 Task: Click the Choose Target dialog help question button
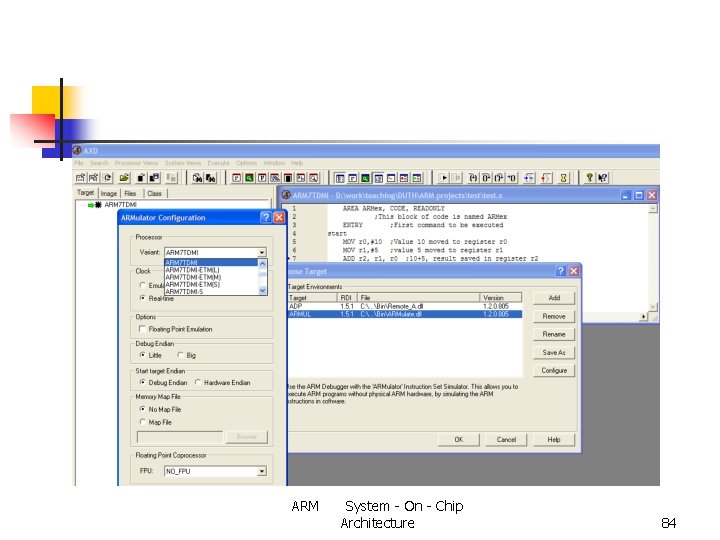coord(560,271)
